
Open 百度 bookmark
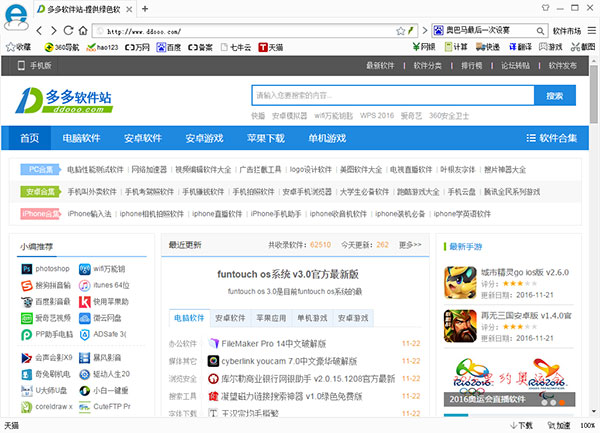169,47
